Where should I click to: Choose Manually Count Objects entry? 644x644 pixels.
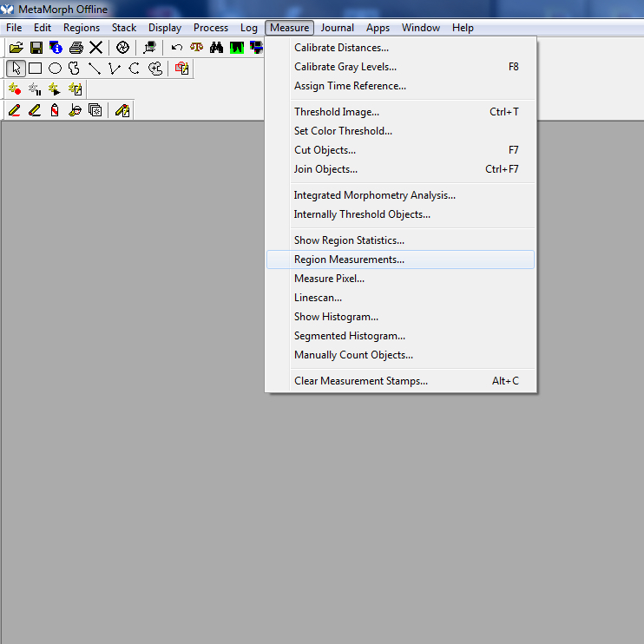click(x=400, y=355)
